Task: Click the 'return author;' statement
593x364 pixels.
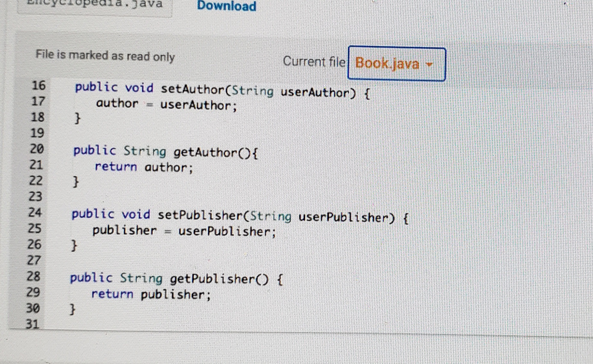Action: click(x=144, y=167)
